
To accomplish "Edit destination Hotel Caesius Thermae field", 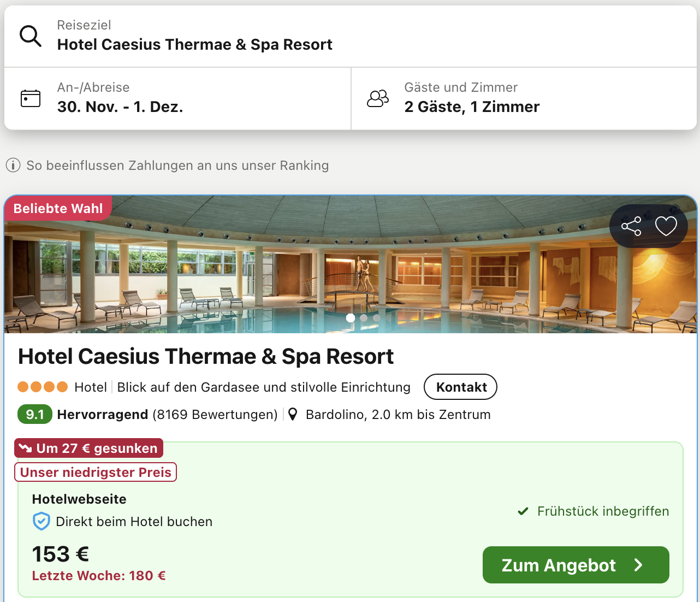I will coord(195,44).
